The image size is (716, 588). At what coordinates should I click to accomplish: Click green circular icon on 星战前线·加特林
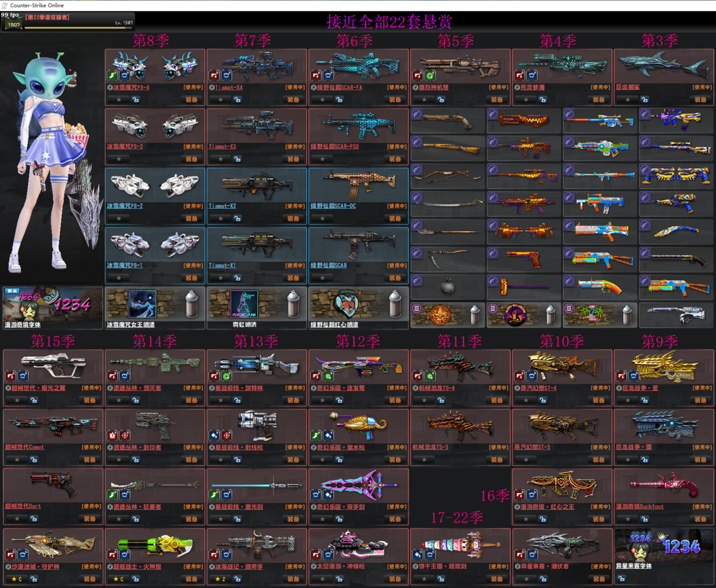click(x=227, y=376)
